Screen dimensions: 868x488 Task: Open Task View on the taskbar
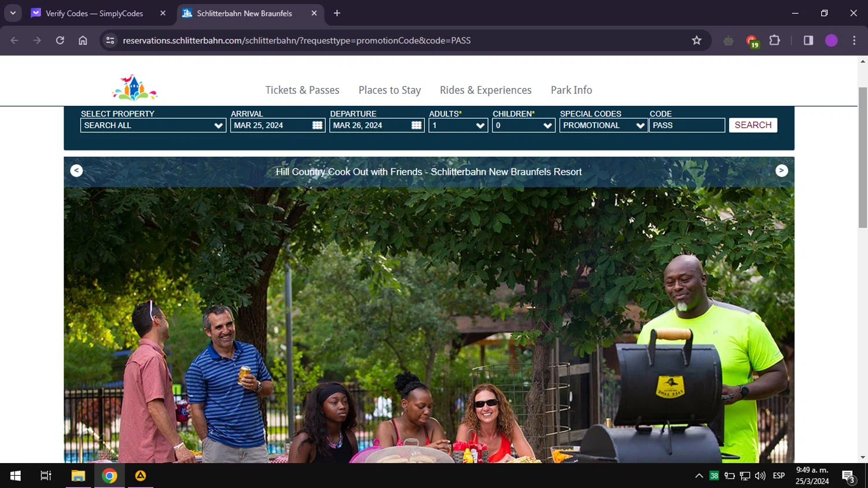tap(46, 476)
